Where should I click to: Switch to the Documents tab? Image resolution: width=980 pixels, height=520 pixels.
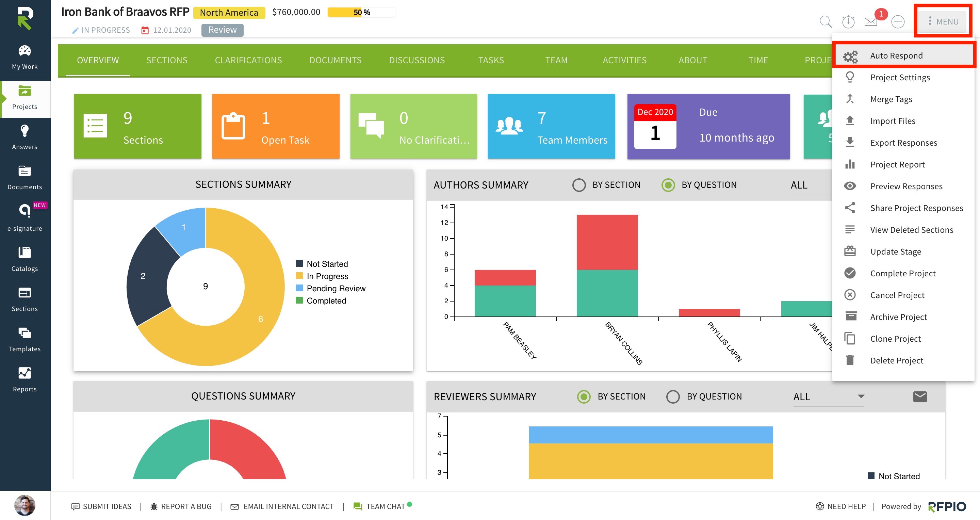[336, 60]
